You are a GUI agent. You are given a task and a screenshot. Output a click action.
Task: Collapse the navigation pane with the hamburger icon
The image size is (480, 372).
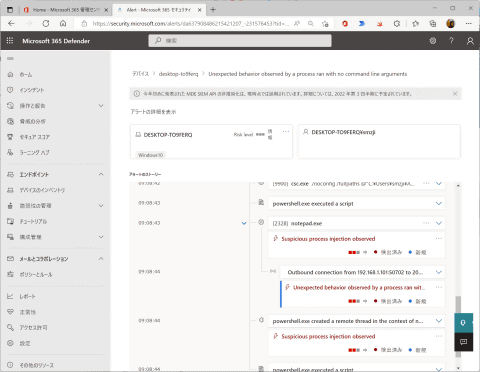point(10,59)
